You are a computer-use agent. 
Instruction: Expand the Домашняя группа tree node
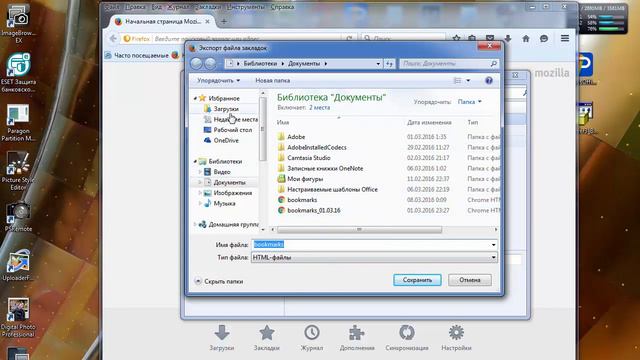coord(196,224)
